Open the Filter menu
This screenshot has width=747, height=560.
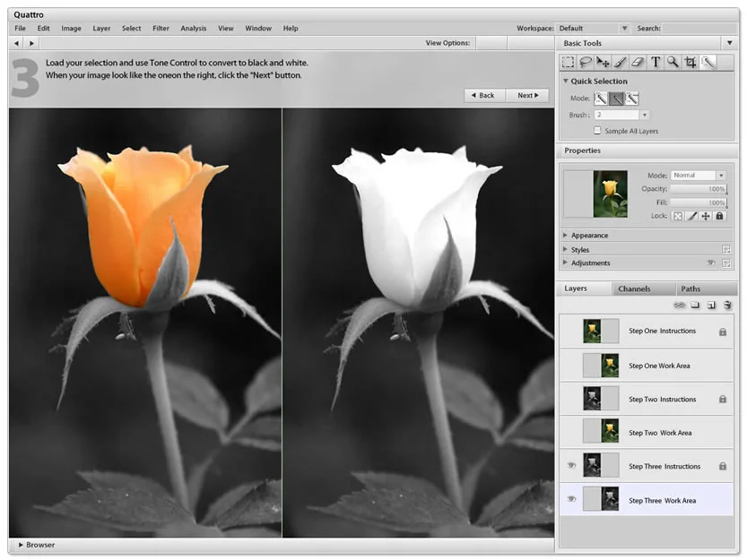pyautogui.click(x=161, y=28)
